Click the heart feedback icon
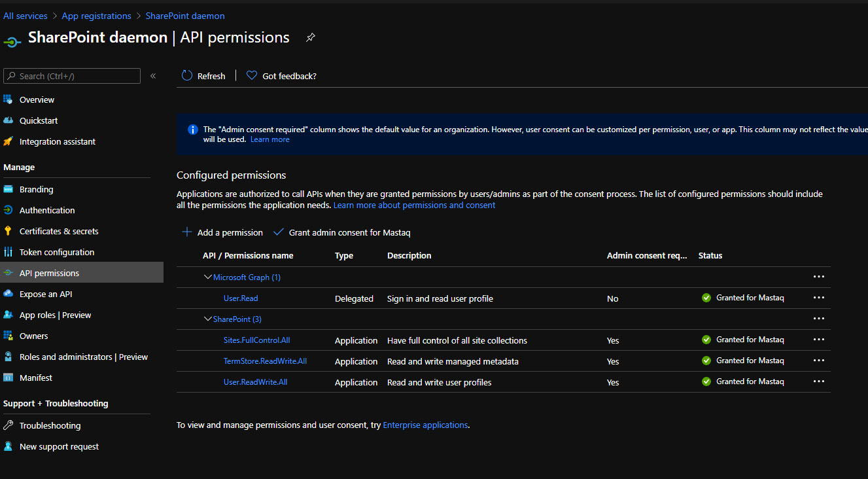 click(x=252, y=76)
